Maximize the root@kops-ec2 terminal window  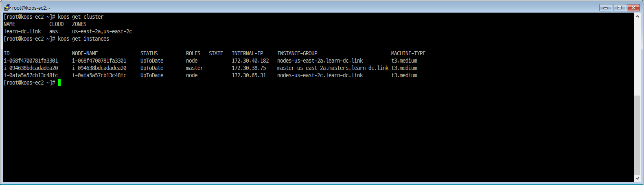pyautogui.click(x=619, y=8)
